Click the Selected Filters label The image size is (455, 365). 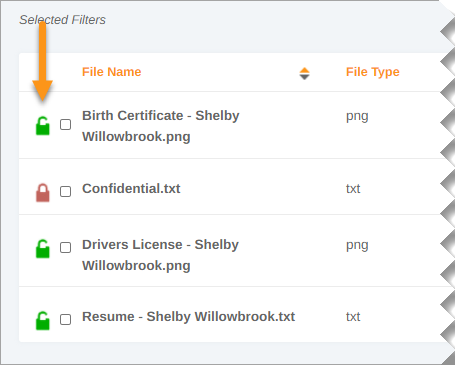tap(62, 20)
